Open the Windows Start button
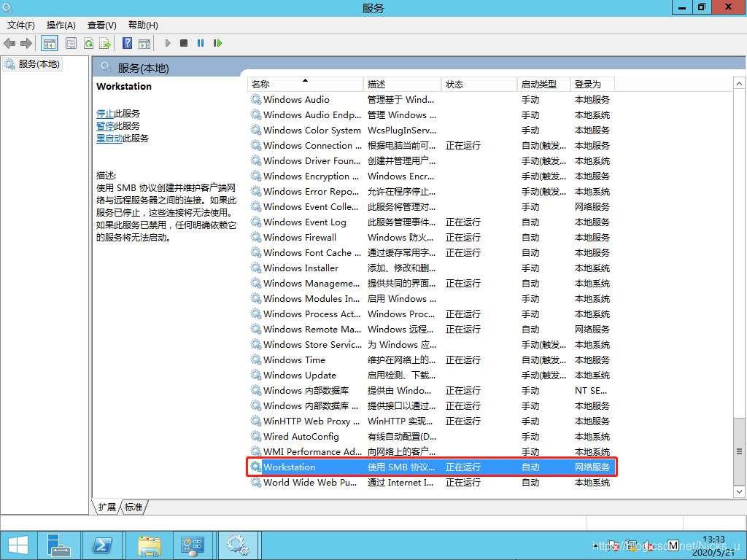 point(18,545)
